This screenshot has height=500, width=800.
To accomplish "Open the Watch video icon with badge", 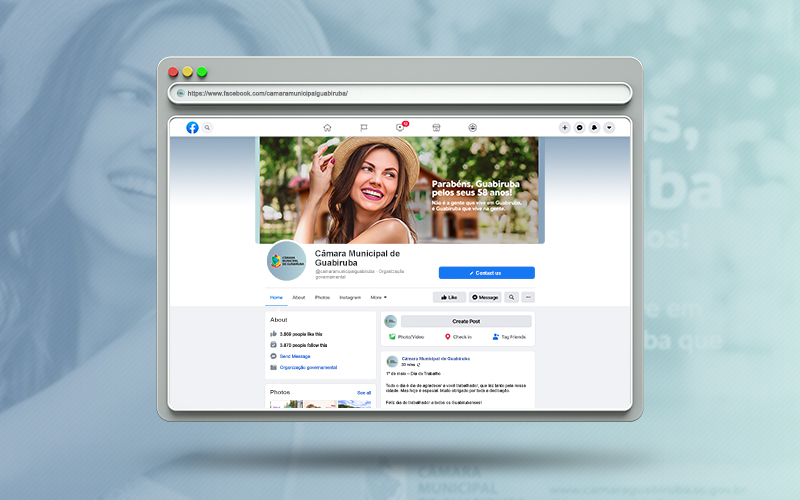I will point(401,127).
